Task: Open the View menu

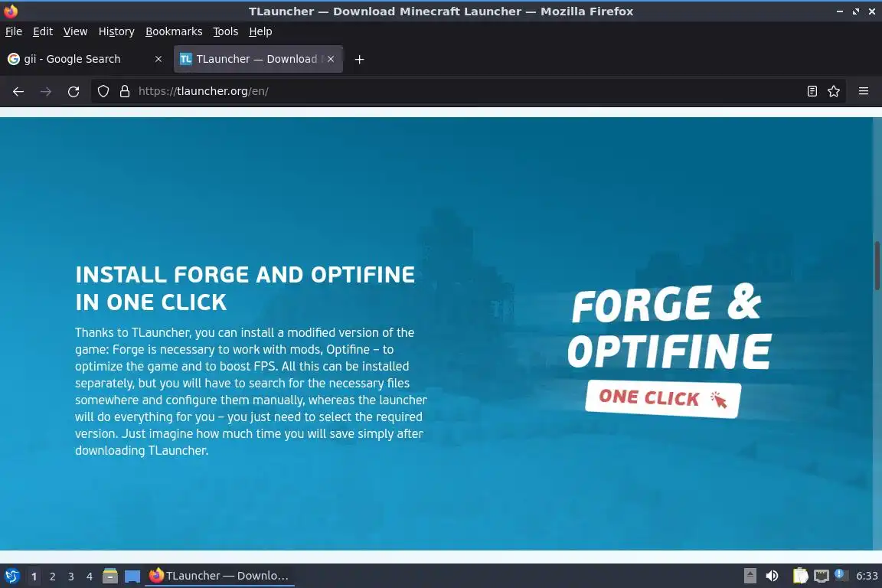Action: tap(75, 31)
